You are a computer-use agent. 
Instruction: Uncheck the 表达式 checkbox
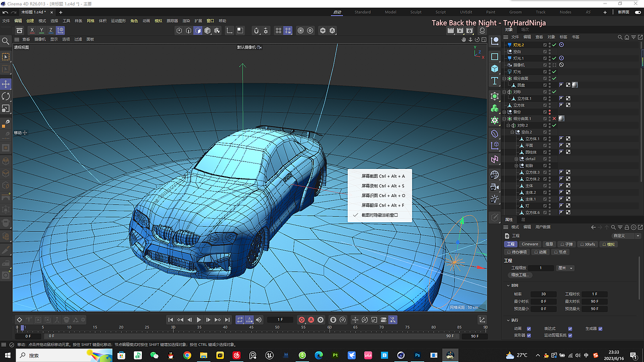[570, 329]
